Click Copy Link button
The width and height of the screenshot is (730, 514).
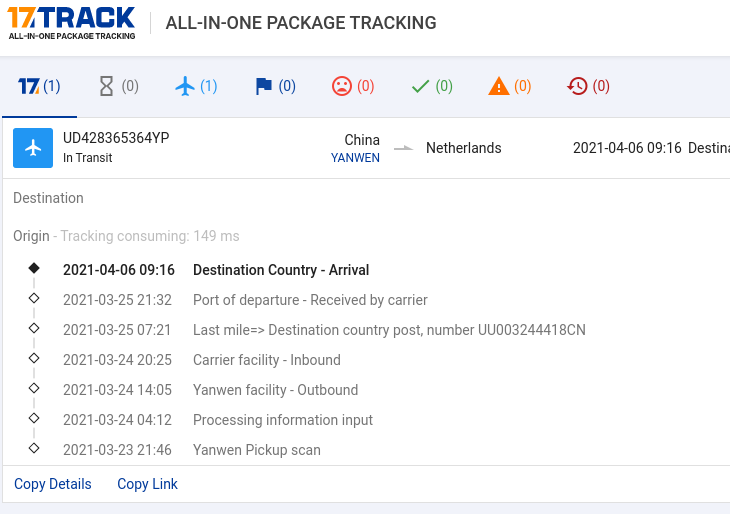coord(147,484)
